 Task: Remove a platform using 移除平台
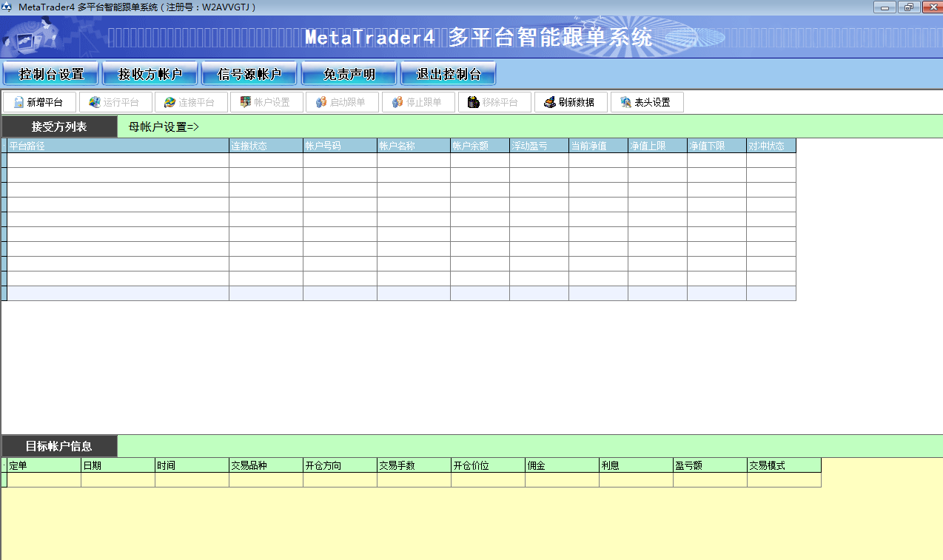click(x=495, y=102)
